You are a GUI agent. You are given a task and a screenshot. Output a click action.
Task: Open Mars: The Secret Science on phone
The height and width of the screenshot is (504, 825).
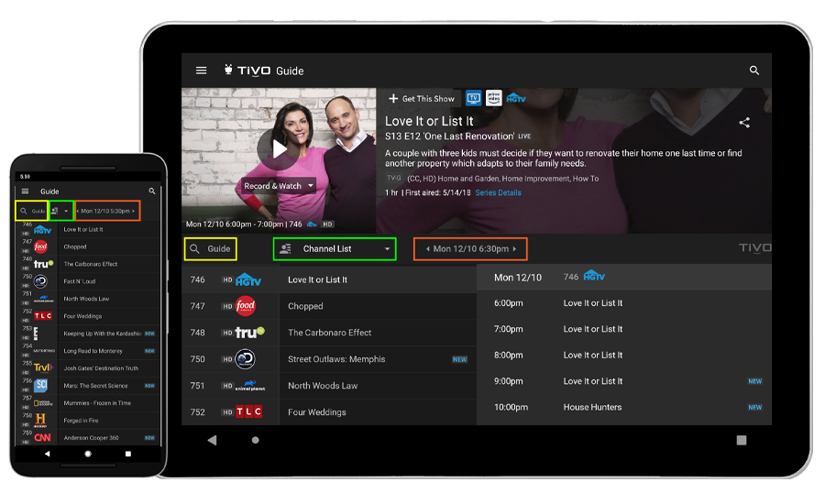tap(109, 386)
